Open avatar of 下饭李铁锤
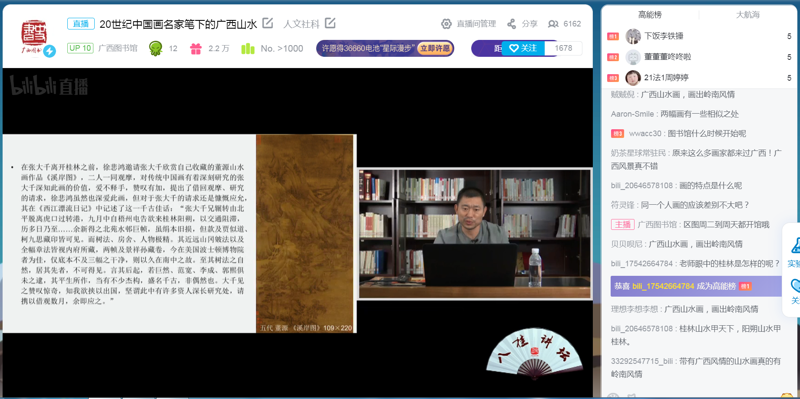The height and width of the screenshot is (399, 800). [633, 36]
